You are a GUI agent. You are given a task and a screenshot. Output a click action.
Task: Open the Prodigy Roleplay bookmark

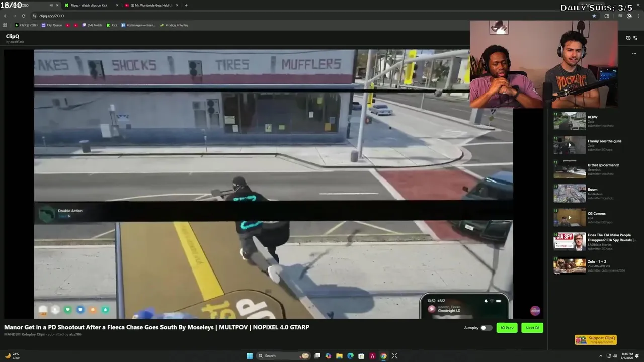[174, 25]
